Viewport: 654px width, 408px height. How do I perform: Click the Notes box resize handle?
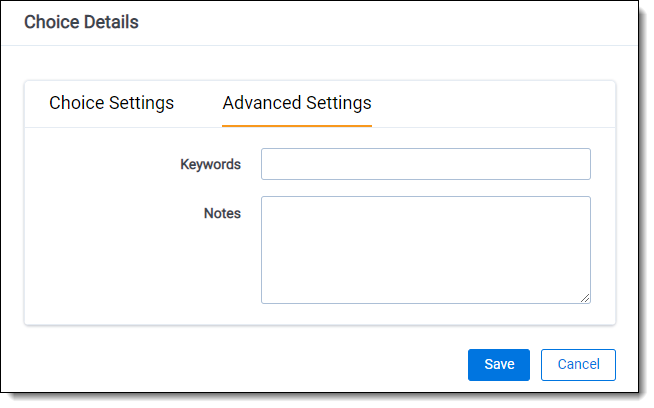tap(585, 297)
